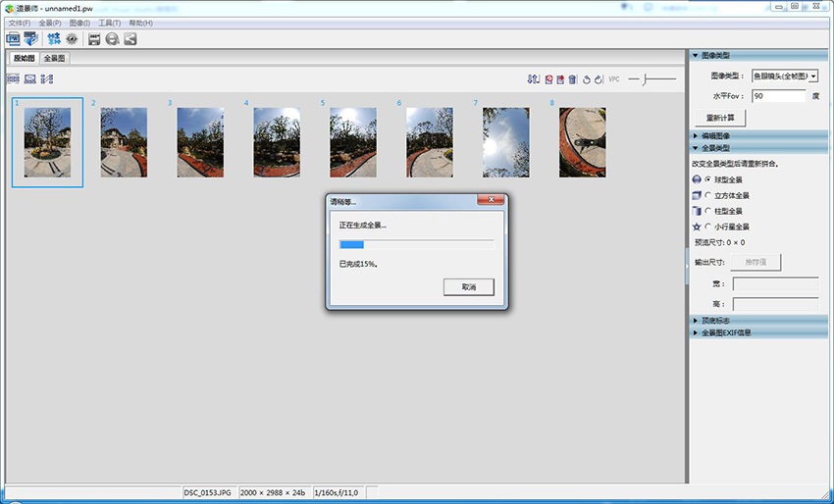Open the 图像类型 dropdown list

point(813,76)
